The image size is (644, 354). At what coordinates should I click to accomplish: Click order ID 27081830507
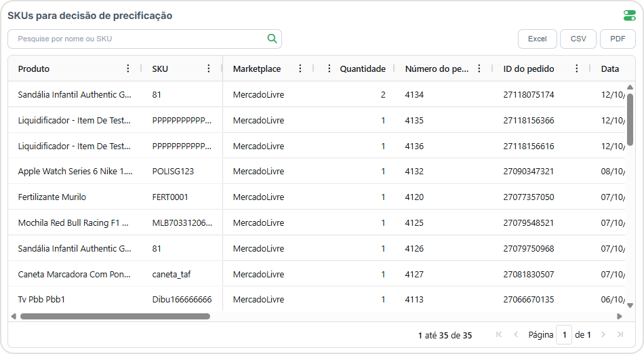pyautogui.click(x=529, y=275)
